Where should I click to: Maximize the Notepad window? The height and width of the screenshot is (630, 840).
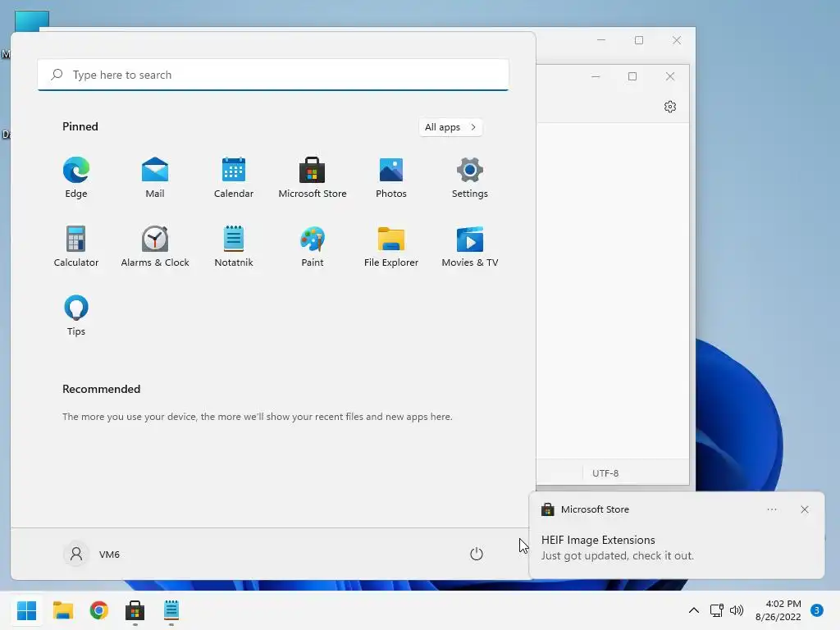tap(632, 76)
